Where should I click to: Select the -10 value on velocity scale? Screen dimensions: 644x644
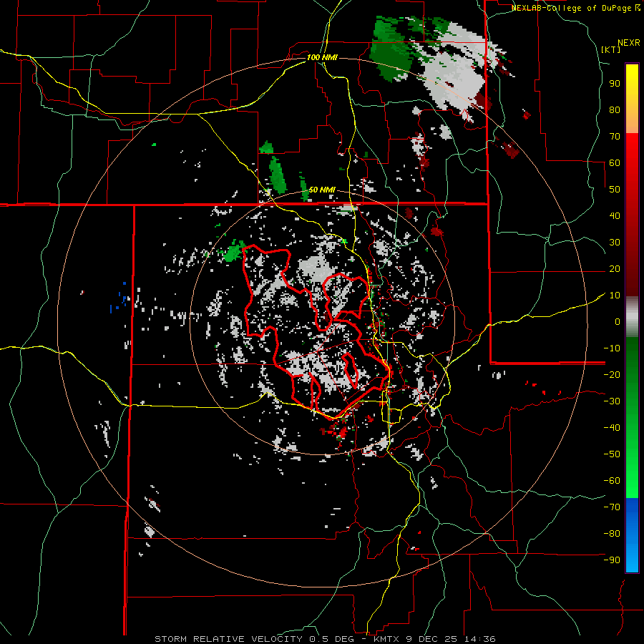pos(612,348)
